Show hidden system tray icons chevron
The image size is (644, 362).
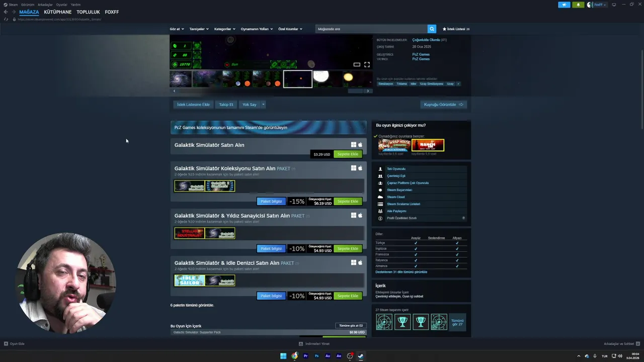(x=578, y=356)
